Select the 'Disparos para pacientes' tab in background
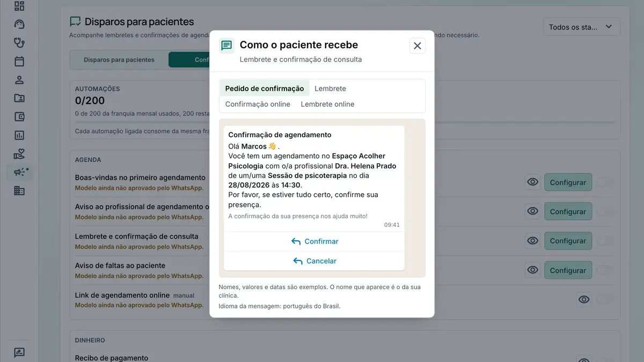 click(119, 60)
